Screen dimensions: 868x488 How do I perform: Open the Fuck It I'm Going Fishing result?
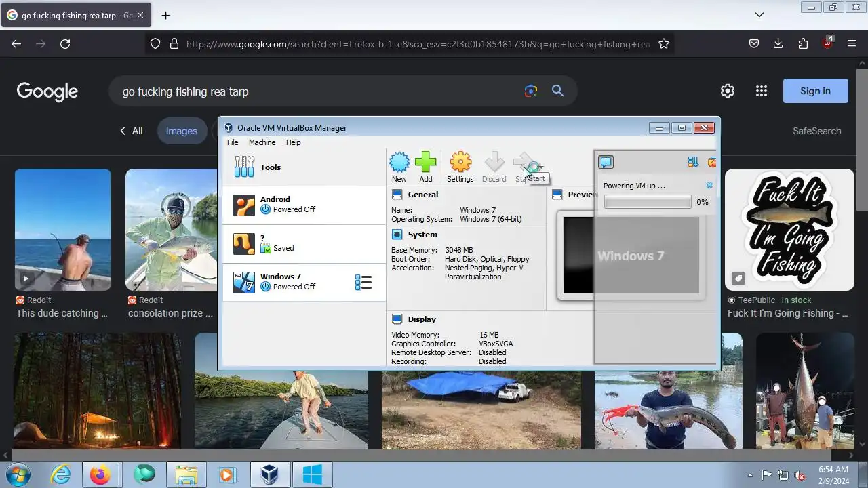pos(789,230)
